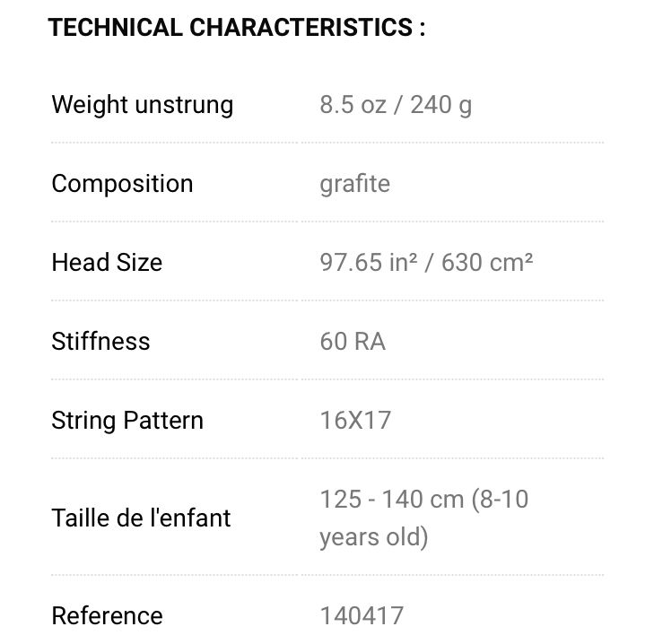This screenshot has height=644, width=654.
Task: Select the 125 - 140 cm height range
Action: coord(391,499)
